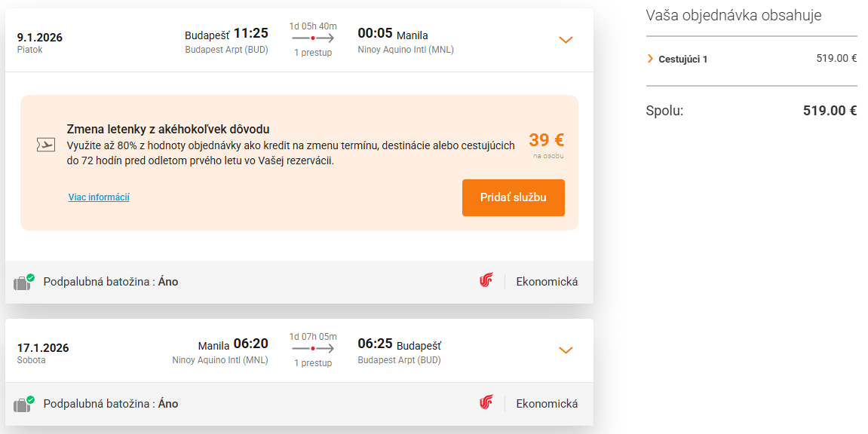The height and width of the screenshot is (434, 868).
Task: Select Ekonomická class label on return flight
Action: pos(545,402)
